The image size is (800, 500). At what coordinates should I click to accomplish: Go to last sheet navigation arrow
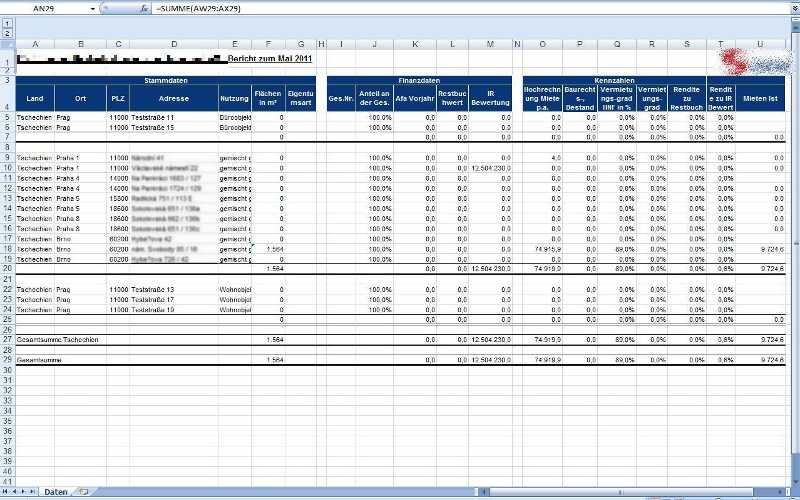[32, 491]
